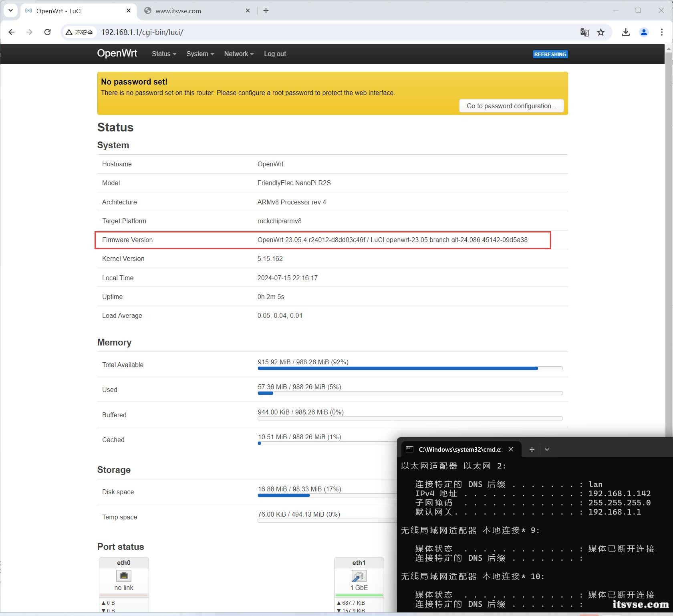Click uptime value 0h 2m 5s
Screen dimensions: 673x616
[271, 297]
